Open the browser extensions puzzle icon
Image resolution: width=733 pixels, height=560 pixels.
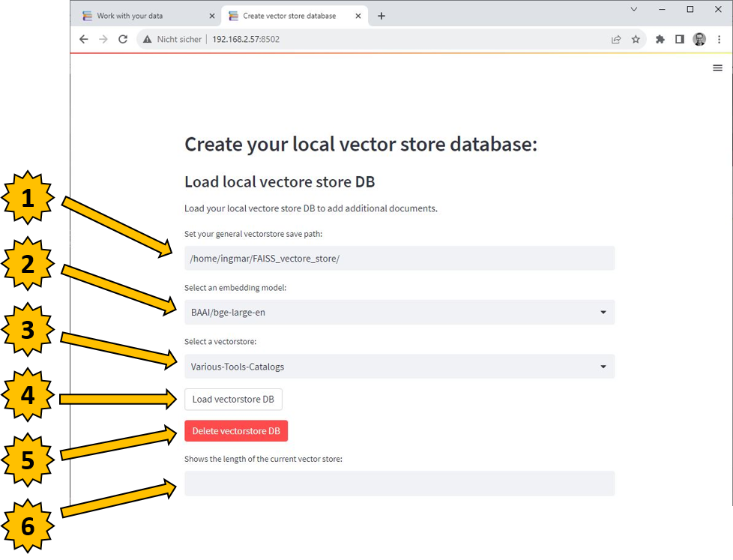click(660, 39)
